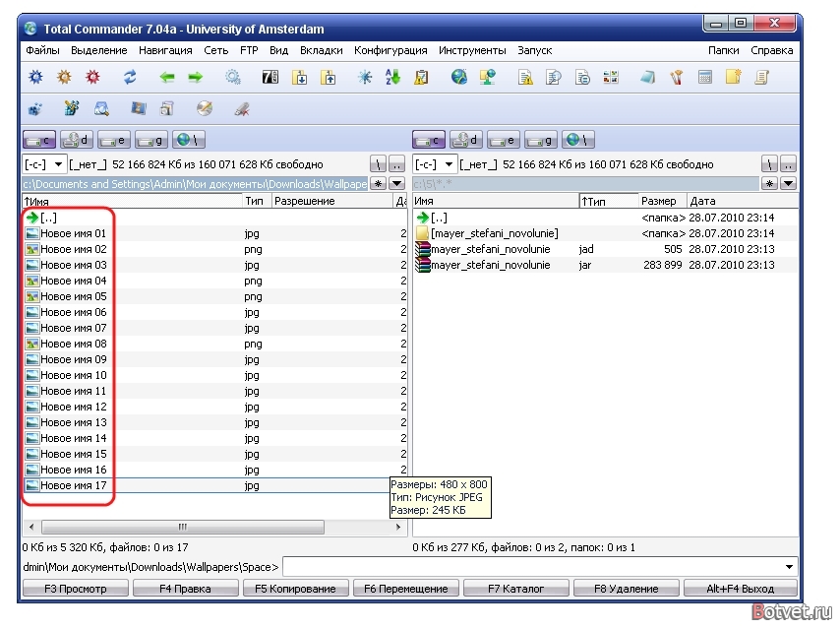
Task: Create new folder via starred folder icon
Action: (734, 77)
